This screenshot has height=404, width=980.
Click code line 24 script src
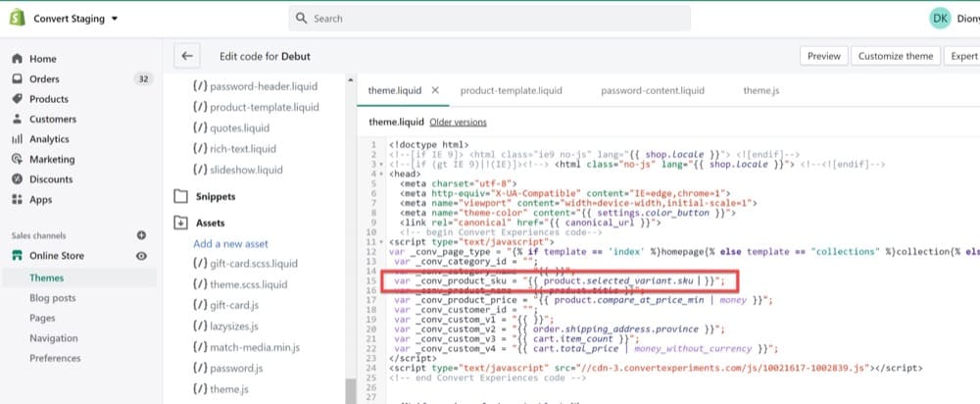click(x=655, y=369)
